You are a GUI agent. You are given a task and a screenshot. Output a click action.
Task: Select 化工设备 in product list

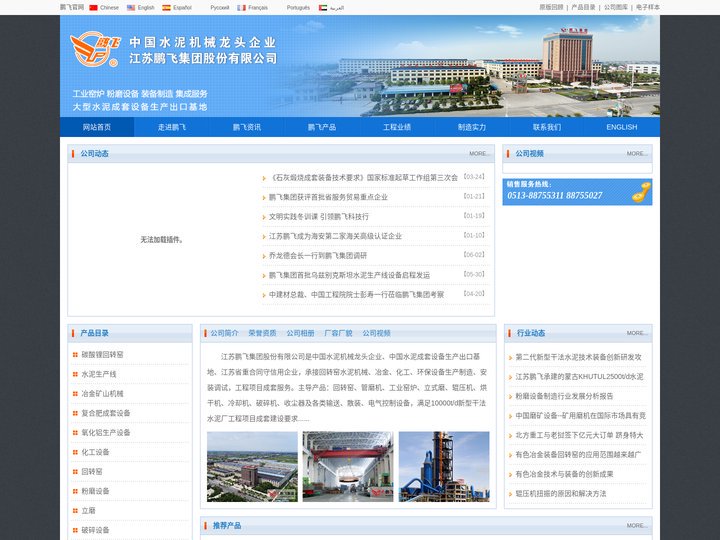(x=96, y=452)
